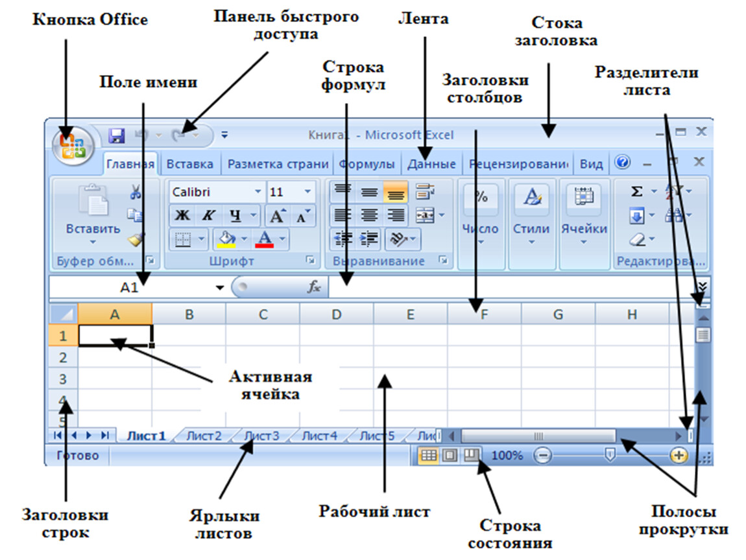The width and height of the screenshot is (746, 560).
Task: Align cell text to the left
Action: pyautogui.click(x=343, y=215)
